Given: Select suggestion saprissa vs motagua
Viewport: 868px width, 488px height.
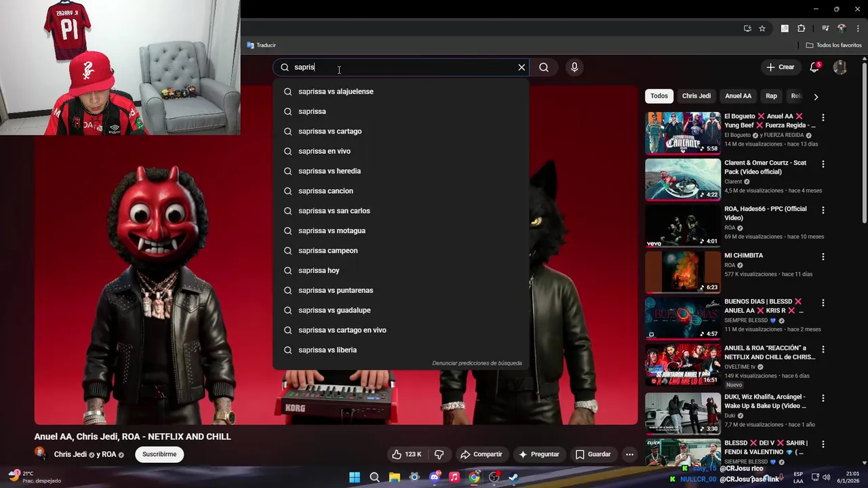Looking at the screenshot, I should [401, 230].
